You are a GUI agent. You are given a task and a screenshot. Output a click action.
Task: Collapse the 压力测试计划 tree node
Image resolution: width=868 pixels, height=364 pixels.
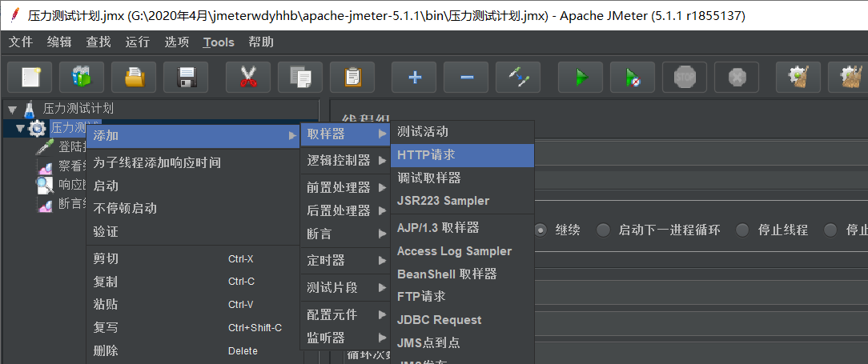tap(12, 109)
